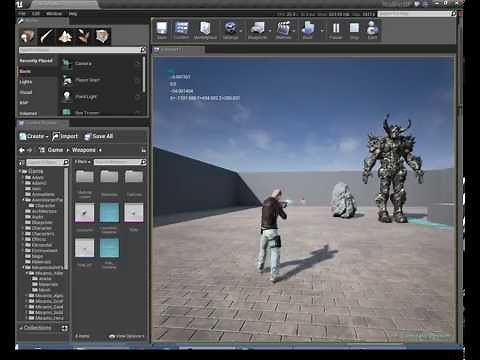Select the Foliage mode icon
480x360 pixels.
[84, 37]
